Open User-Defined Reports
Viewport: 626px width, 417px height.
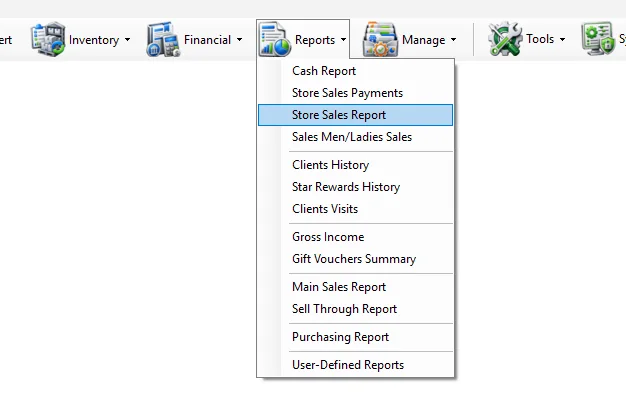pyautogui.click(x=355, y=365)
